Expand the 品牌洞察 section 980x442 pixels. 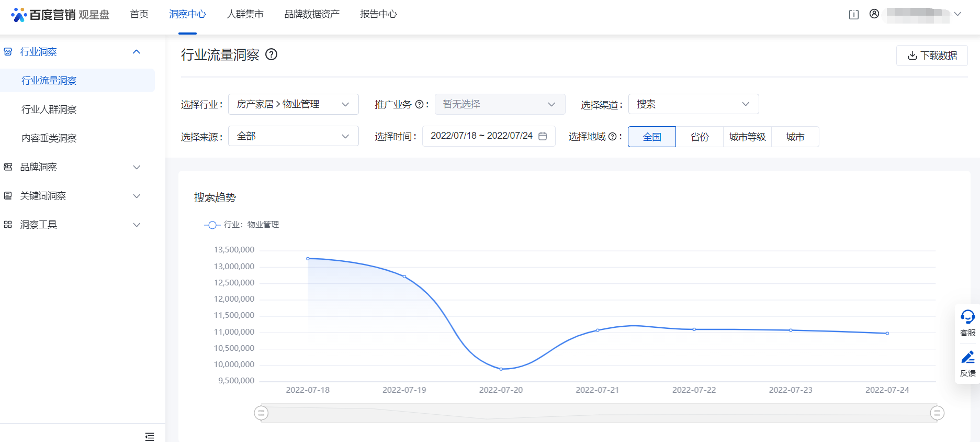137,167
